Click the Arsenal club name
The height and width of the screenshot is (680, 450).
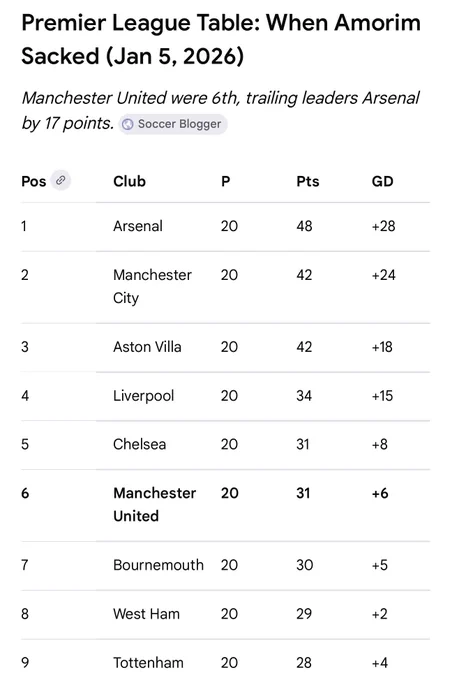138,226
